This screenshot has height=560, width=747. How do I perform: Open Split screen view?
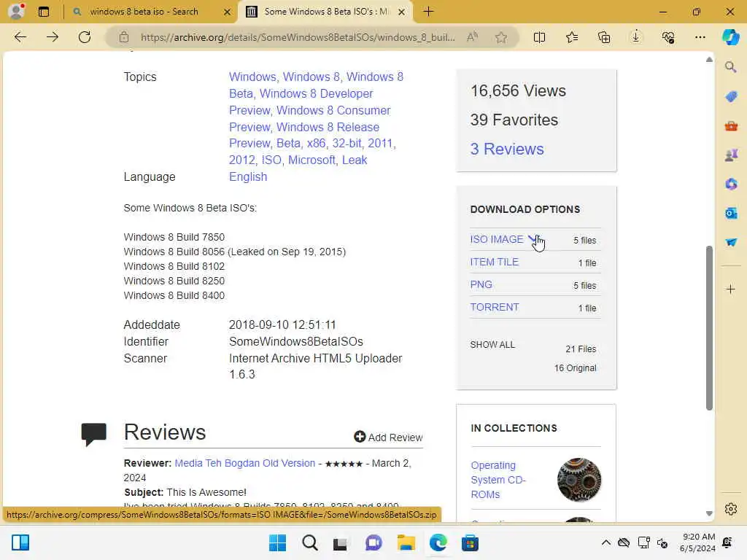click(x=539, y=37)
